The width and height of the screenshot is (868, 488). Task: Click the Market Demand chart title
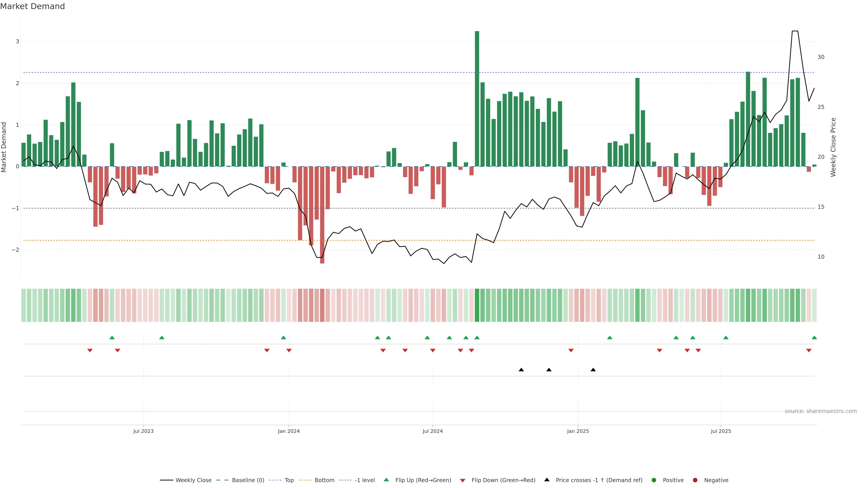click(x=32, y=6)
